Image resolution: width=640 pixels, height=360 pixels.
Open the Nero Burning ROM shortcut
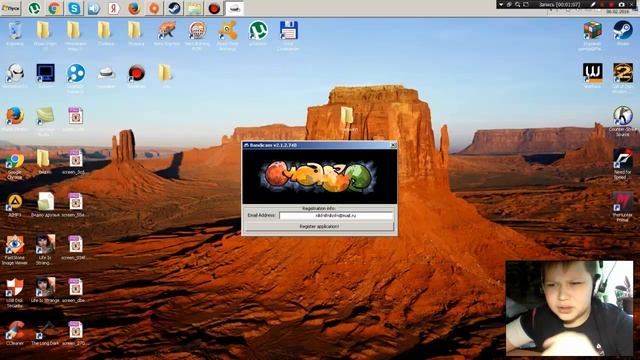click(197, 35)
